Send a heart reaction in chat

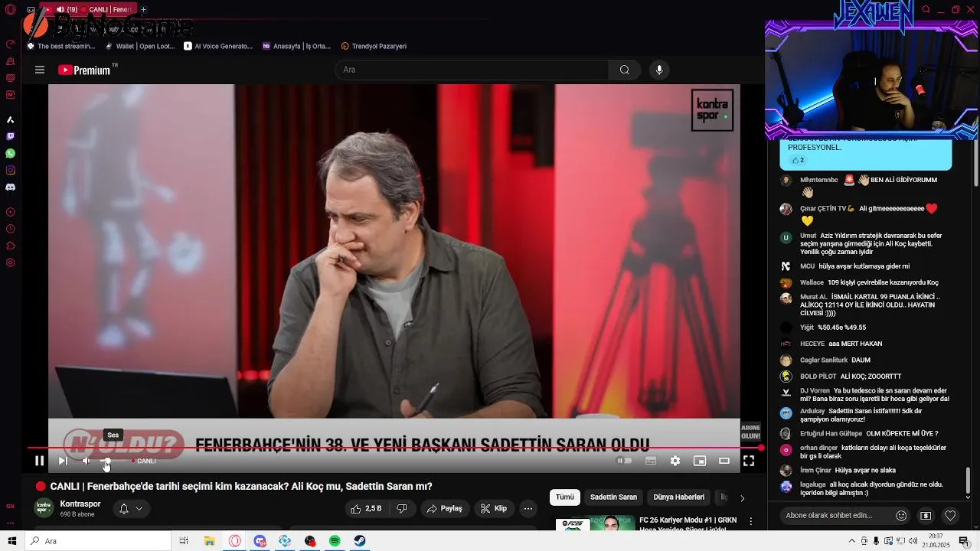click(950, 516)
